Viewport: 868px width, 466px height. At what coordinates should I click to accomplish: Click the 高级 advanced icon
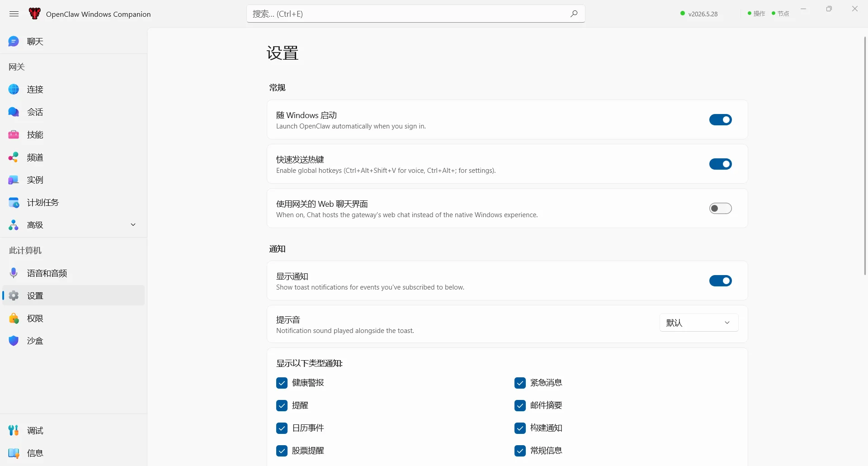[14, 225]
